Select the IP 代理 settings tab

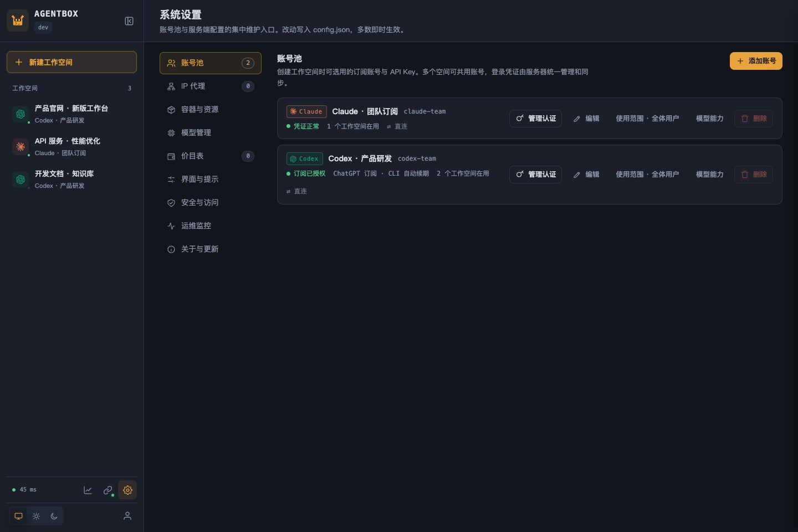point(211,86)
